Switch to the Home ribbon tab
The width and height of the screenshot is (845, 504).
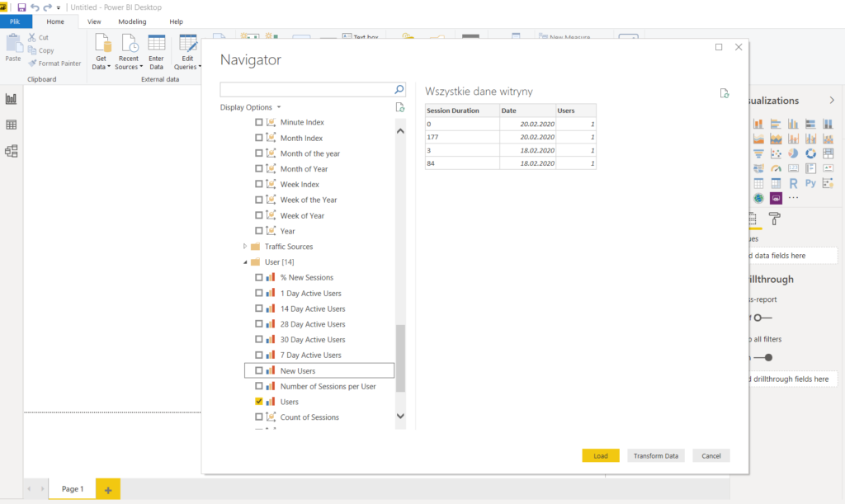coord(55,21)
